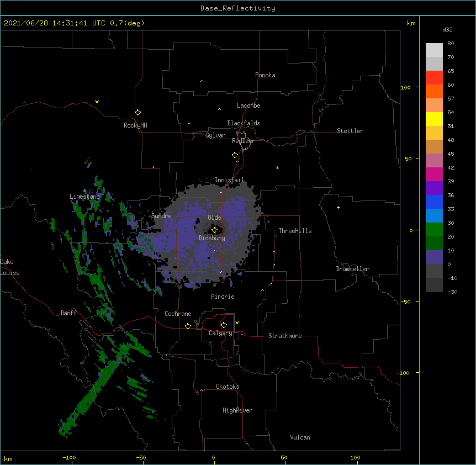Click the yellow diamond marker near RockyMH
Image resolution: width=476 pixels, height=465 pixels.
[137, 112]
